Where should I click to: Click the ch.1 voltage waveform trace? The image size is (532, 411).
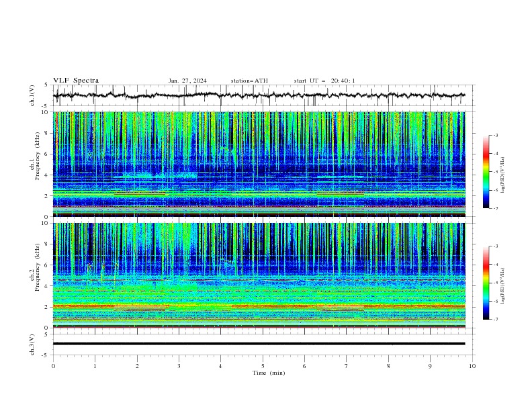click(259, 95)
